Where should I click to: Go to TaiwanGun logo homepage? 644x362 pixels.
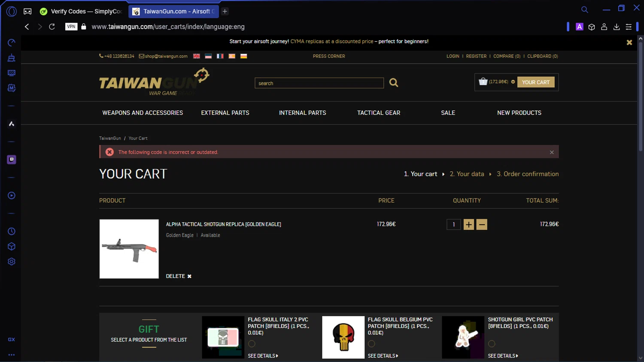click(x=154, y=82)
